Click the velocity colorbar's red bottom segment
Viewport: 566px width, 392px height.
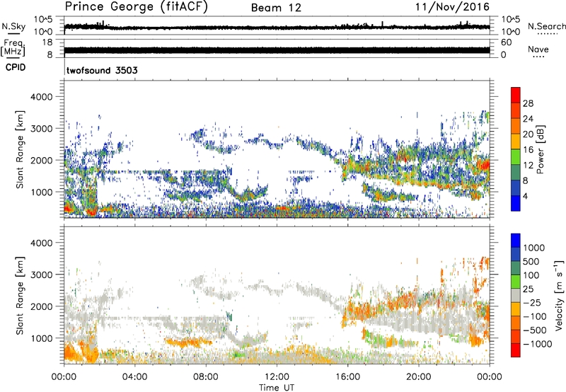516,350
